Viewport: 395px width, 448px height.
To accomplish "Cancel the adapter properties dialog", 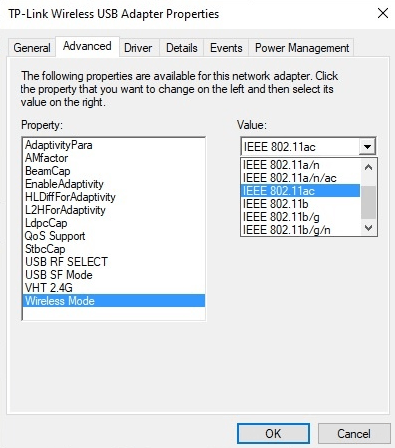I will 354,434.
